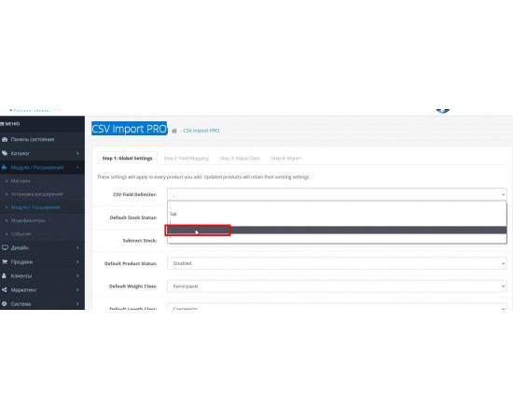Open the CSV Field Delimiter dropdown
Viewport: 513px width, 420px height.
[337, 194]
